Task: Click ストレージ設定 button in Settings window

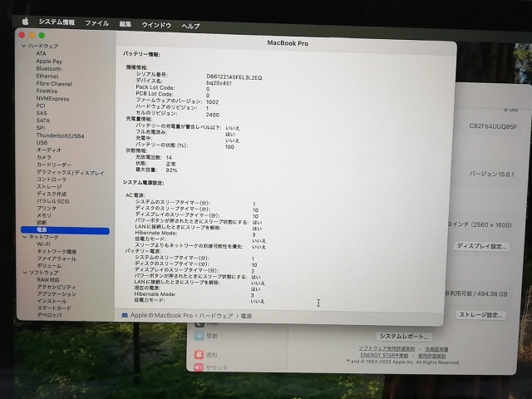Action: 480,315
